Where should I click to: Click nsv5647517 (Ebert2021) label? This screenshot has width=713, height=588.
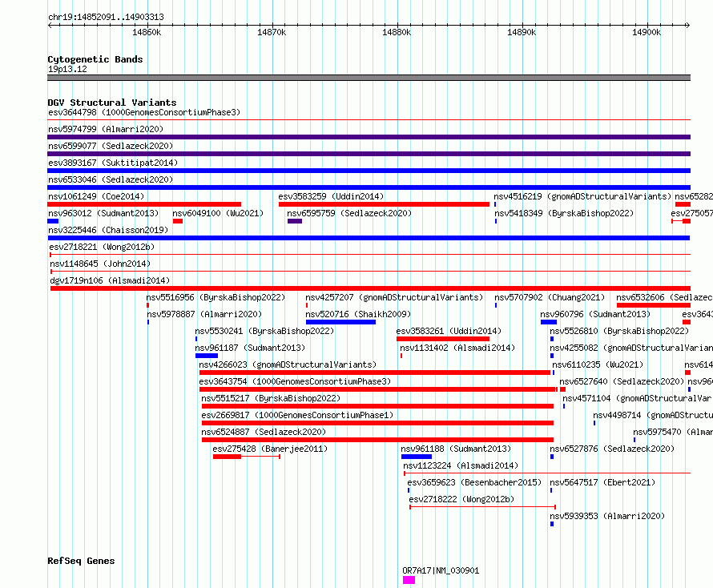point(602,482)
